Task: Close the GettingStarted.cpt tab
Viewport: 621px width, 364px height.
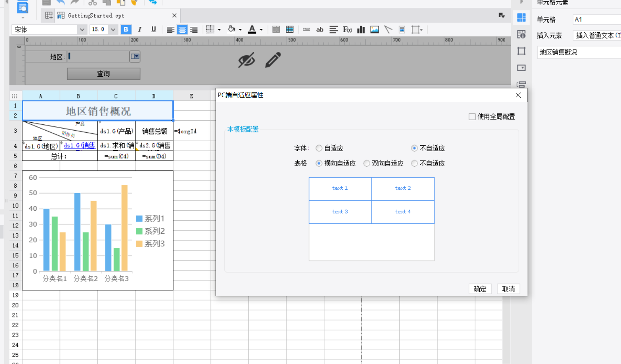Action: click(x=174, y=15)
